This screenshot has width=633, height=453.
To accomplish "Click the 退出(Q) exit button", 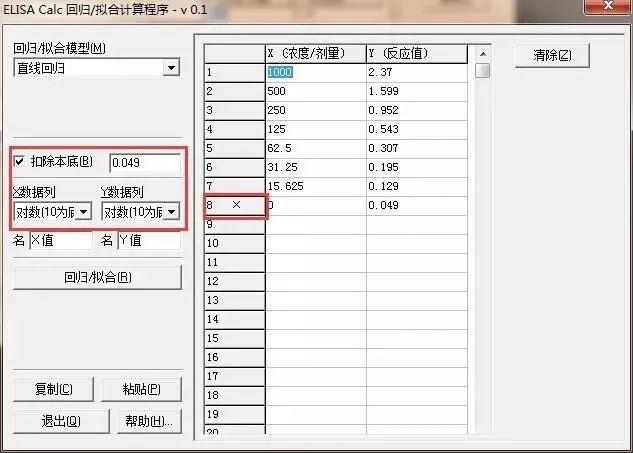I will [61, 422].
